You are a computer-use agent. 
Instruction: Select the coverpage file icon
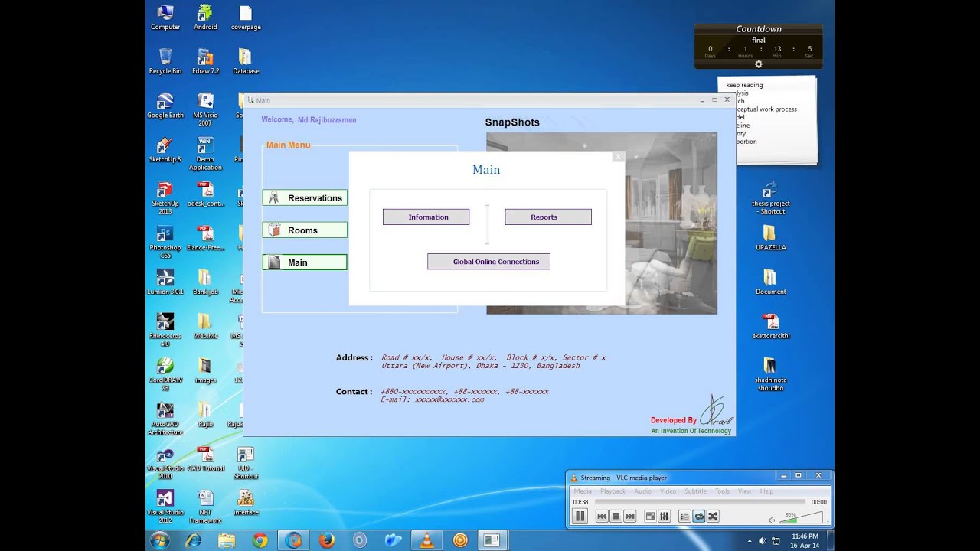pyautogui.click(x=246, y=18)
